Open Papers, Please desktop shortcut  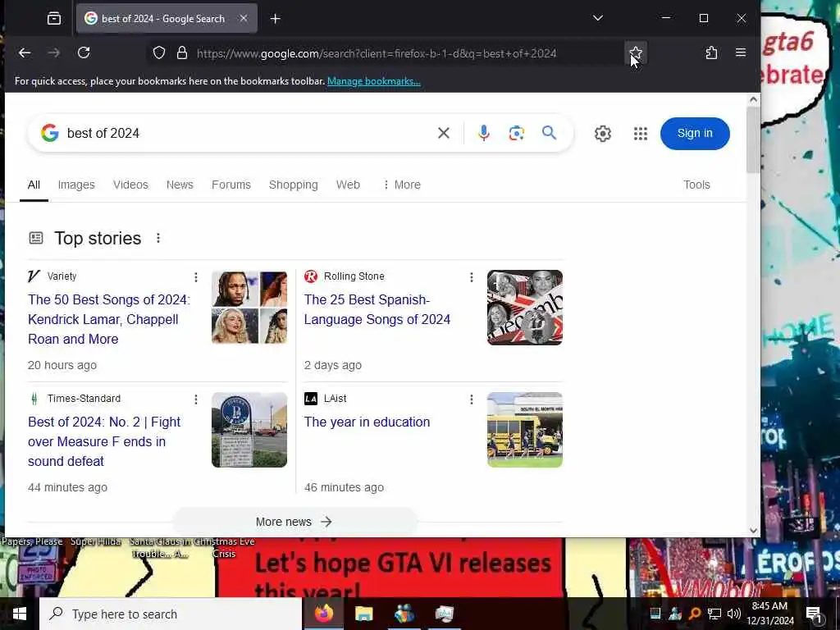pos(32,541)
